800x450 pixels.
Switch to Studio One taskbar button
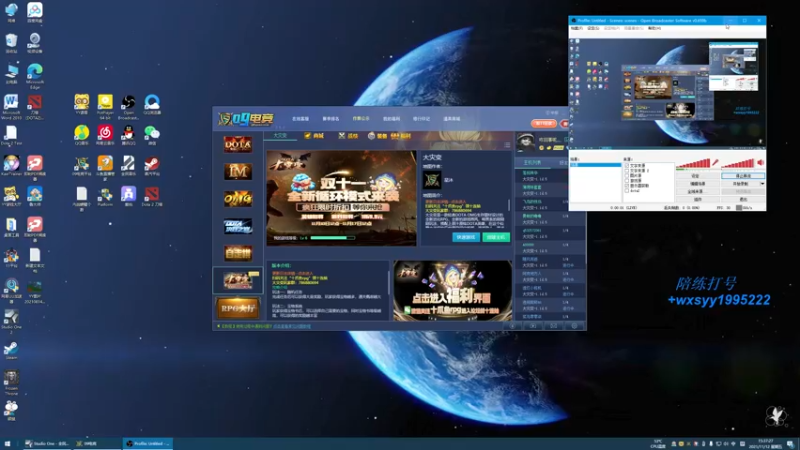tap(47, 444)
